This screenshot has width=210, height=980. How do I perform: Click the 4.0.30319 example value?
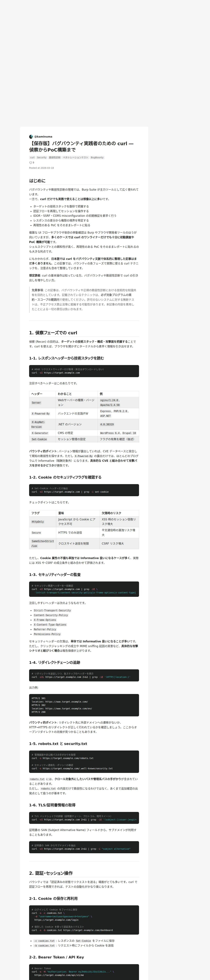107,425
